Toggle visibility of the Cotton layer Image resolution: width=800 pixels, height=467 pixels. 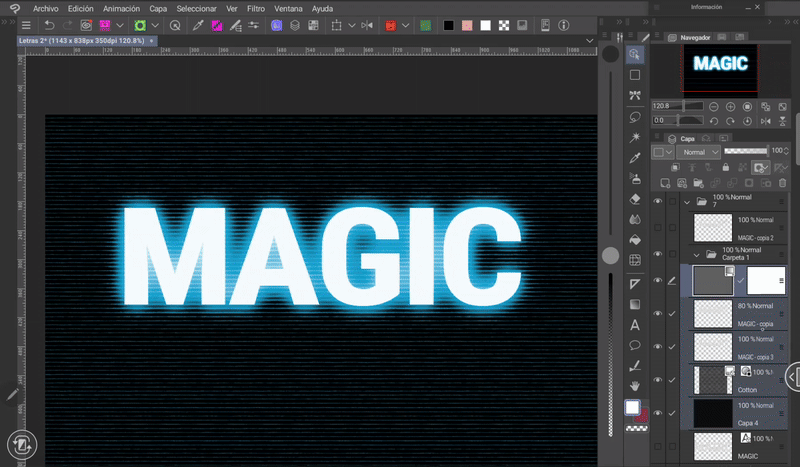click(x=658, y=380)
